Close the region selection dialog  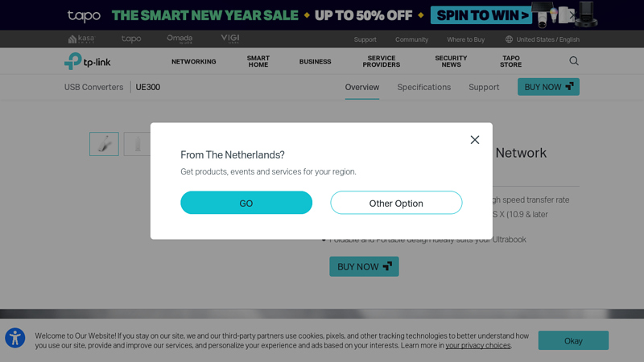pyautogui.click(x=475, y=140)
